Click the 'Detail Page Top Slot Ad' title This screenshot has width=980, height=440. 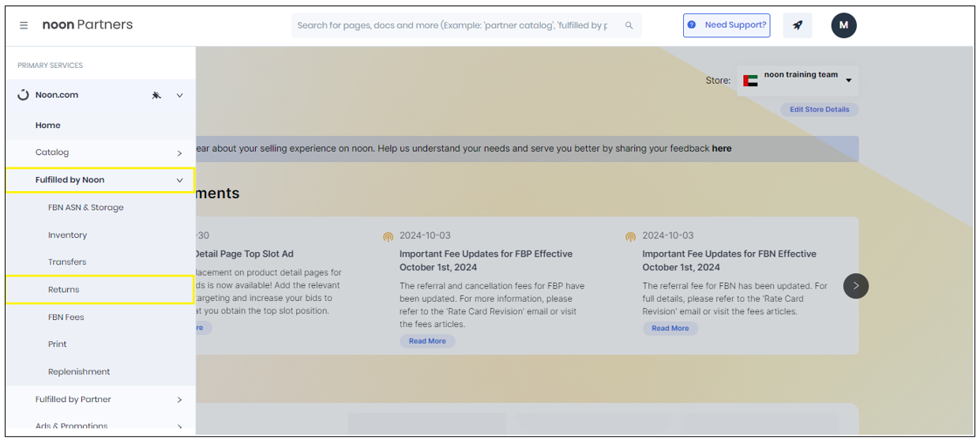point(244,254)
